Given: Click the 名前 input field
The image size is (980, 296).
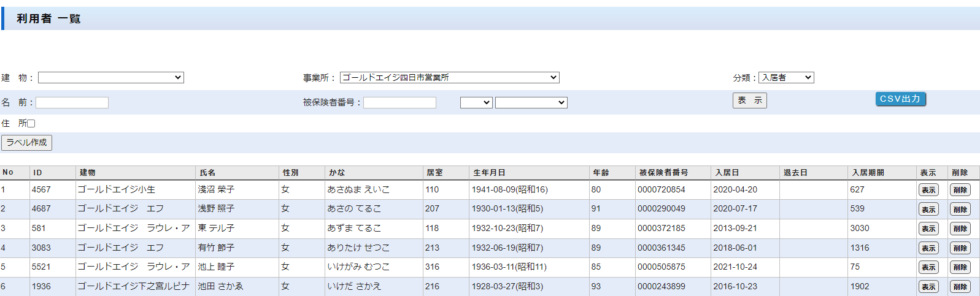Looking at the screenshot, I should (x=72, y=103).
